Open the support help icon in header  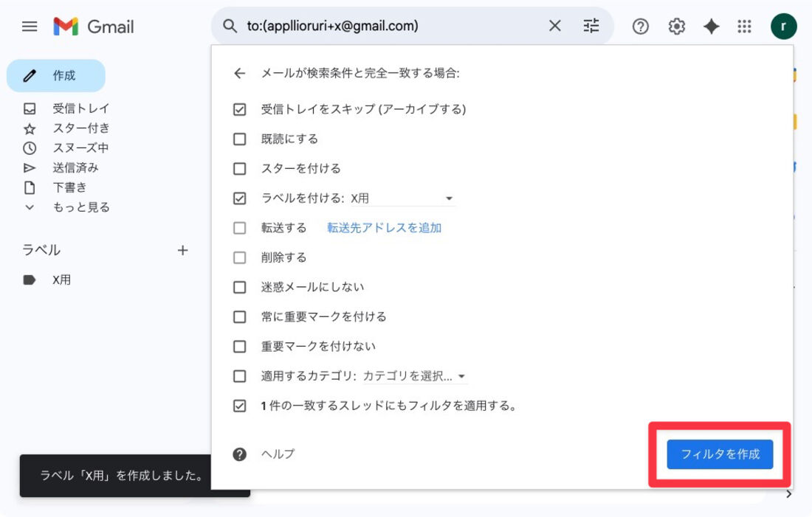pyautogui.click(x=641, y=27)
